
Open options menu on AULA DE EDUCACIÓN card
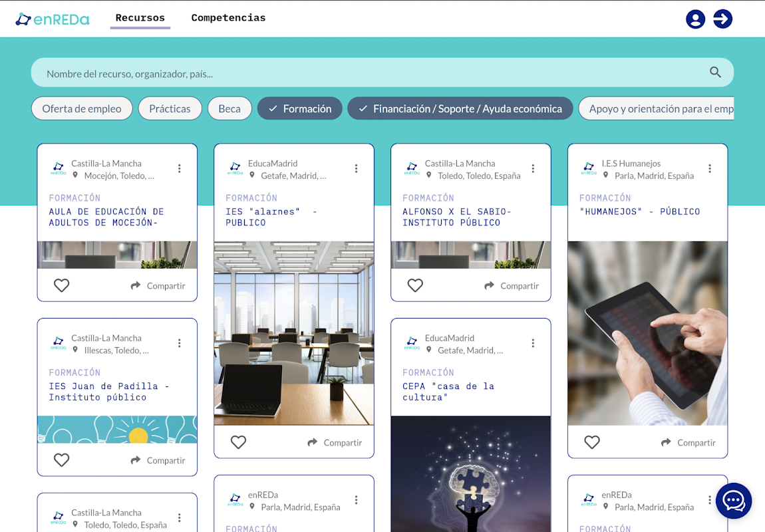point(180,168)
